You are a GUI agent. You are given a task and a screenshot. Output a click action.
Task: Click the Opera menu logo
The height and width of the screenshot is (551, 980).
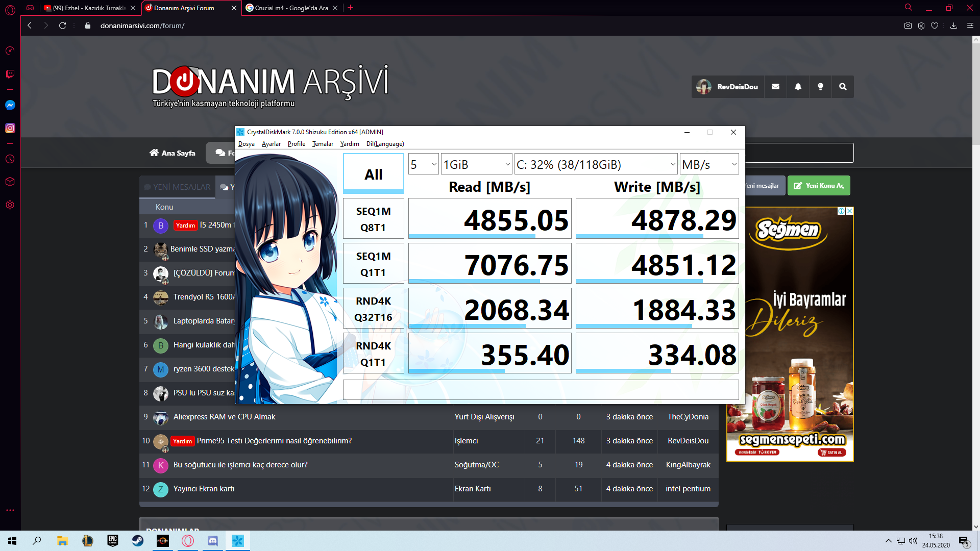click(x=10, y=10)
